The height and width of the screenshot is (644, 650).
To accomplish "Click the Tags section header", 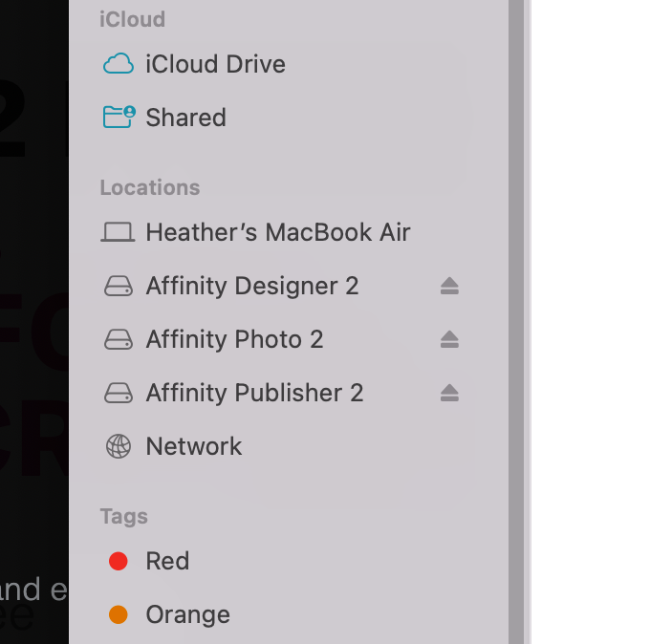I will (x=124, y=516).
